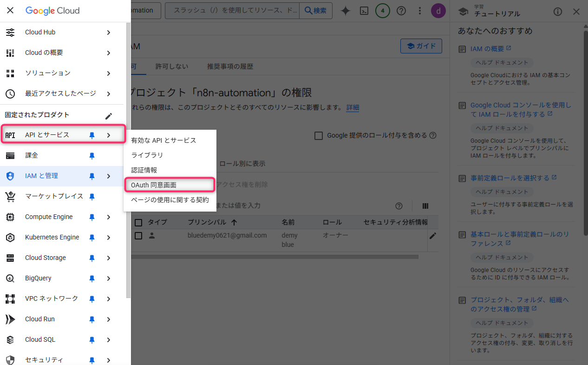
Task: Open the account avatar labeled d
Action: click(x=438, y=11)
